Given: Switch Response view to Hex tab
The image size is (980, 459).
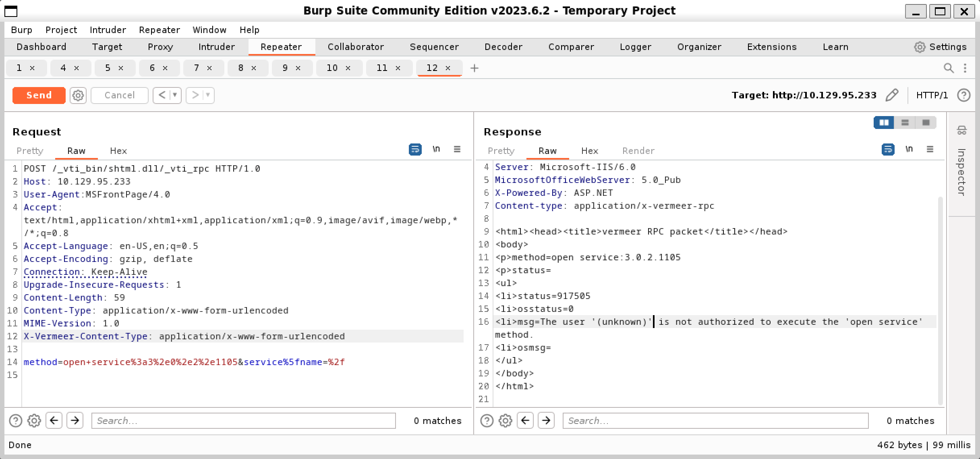Looking at the screenshot, I should pos(589,151).
